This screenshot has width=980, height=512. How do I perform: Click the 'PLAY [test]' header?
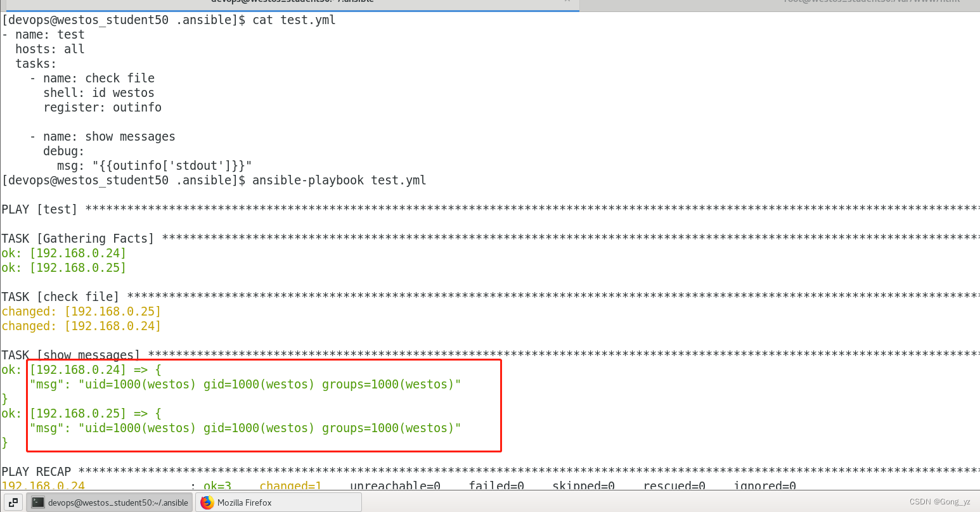click(39, 209)
